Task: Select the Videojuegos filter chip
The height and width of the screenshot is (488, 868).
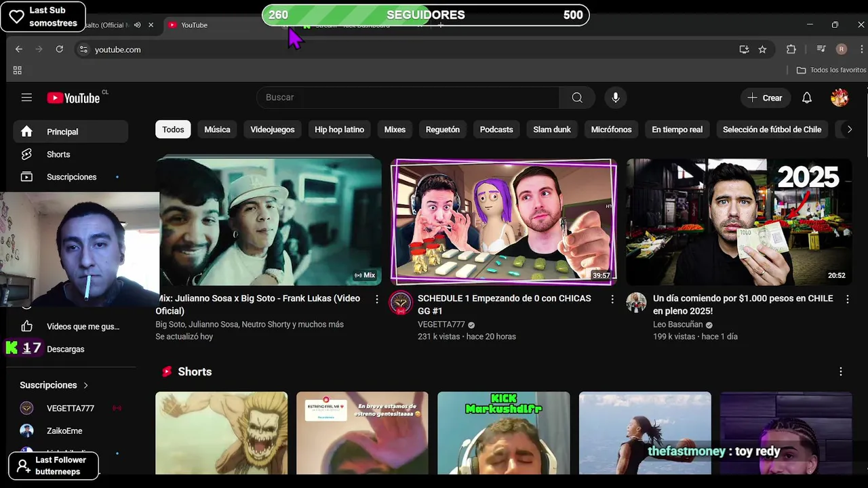Action: click(273, 129)
